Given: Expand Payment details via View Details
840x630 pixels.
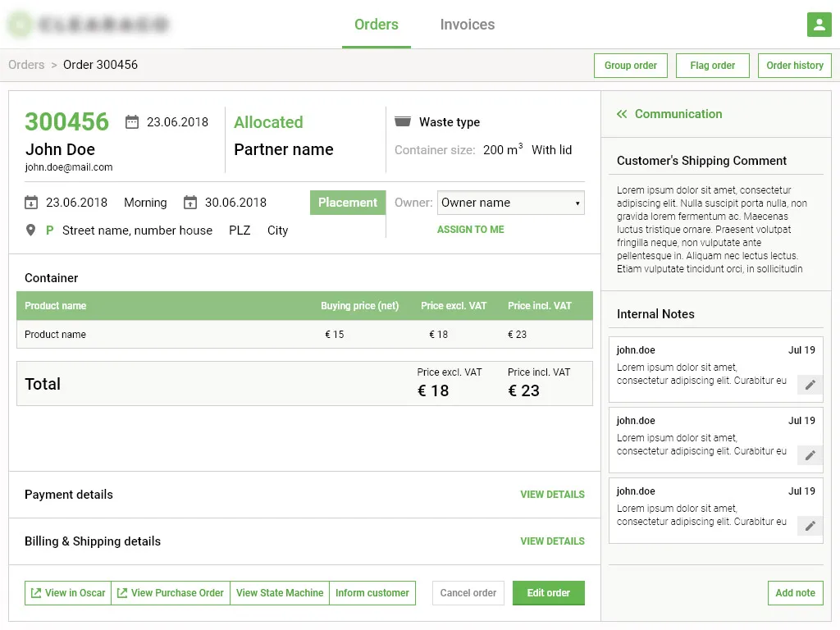Looking at the screenshot, I should point(552,495).
